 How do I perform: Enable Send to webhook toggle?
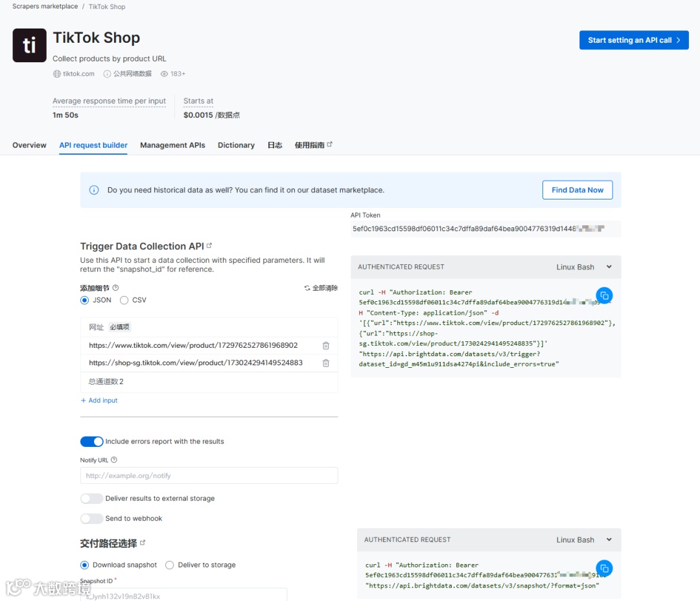(91, 519)
